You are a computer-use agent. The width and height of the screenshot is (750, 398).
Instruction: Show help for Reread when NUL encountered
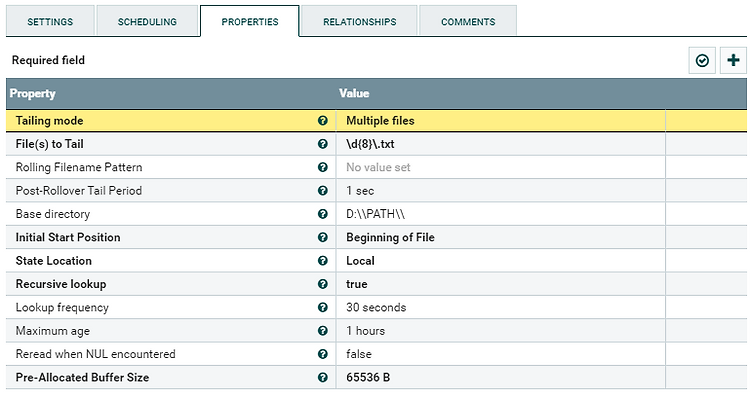(323, 354)
